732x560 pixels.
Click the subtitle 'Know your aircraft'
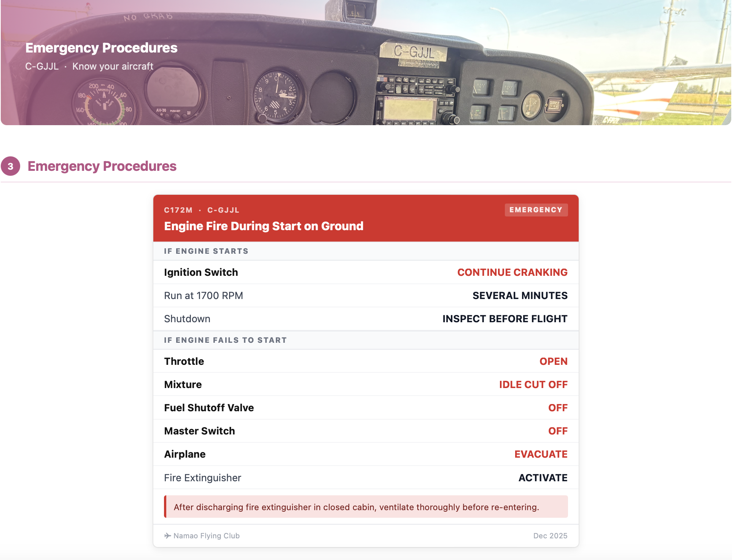(113, 67)
